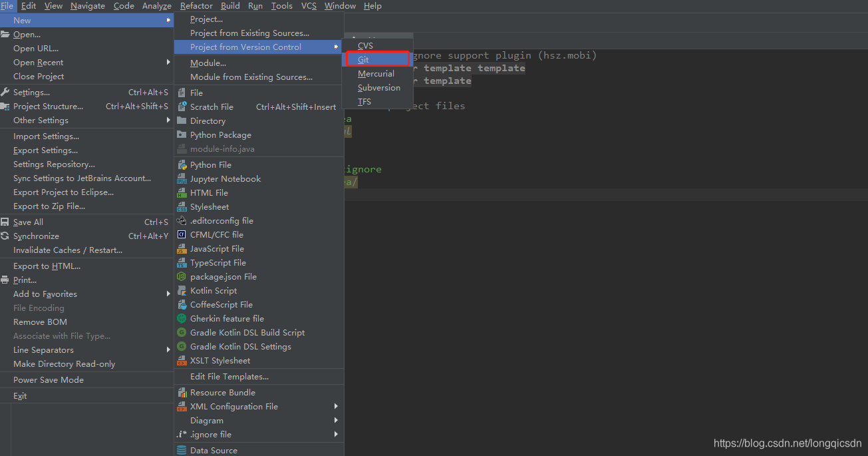Click the Gradle Kotlin DSL Build Script icon
The image size is (868, 456).
[x=182, y=333]
